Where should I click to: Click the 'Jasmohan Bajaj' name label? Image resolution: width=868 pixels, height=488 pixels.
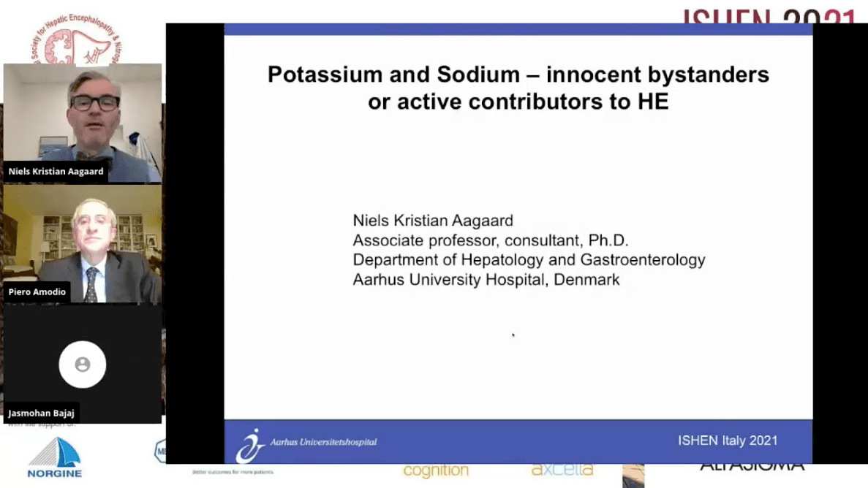(x=42, y=413)
